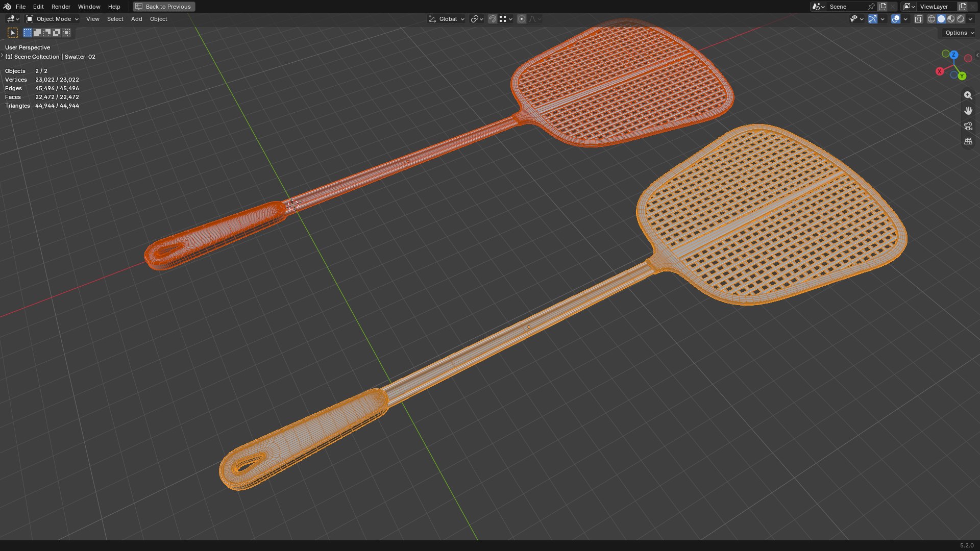The height and width of the screenshot is (551, 980).
Task: Open the editor type selector dropdown
Action: click(x=13, y=19)
